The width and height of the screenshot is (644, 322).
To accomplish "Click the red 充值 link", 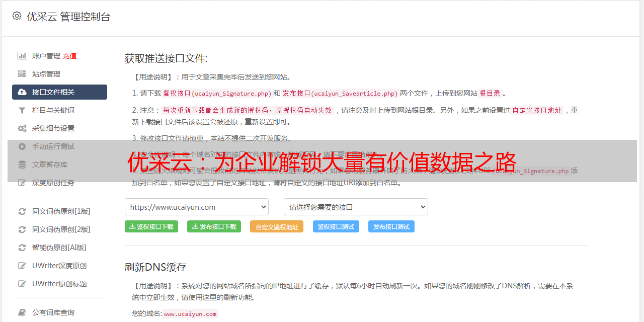I will click(69, 56).
